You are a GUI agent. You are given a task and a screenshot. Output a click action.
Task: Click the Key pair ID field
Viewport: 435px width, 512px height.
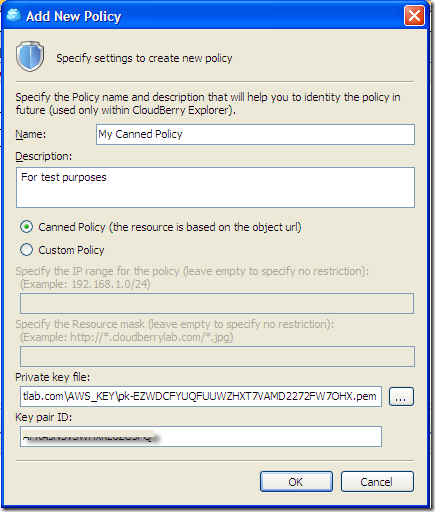point(201,436)
